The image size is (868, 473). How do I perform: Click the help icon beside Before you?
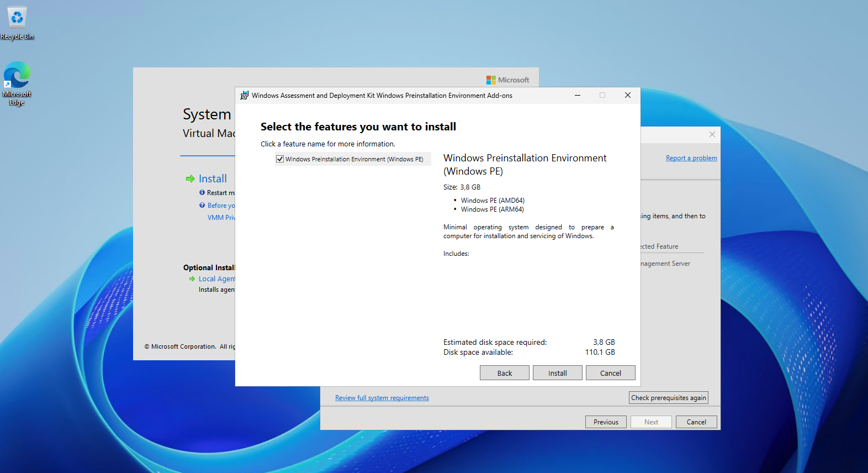(202, 206)
